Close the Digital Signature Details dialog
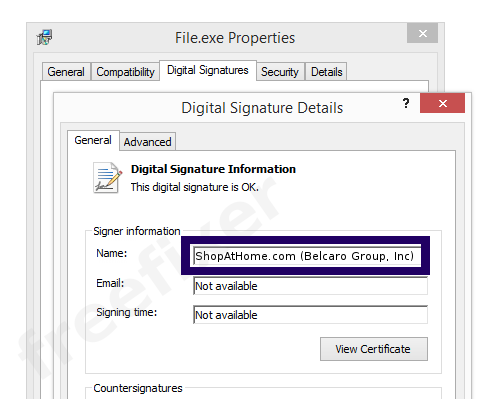481x399 pixels. pyautogui.click(x=442, y=103)
